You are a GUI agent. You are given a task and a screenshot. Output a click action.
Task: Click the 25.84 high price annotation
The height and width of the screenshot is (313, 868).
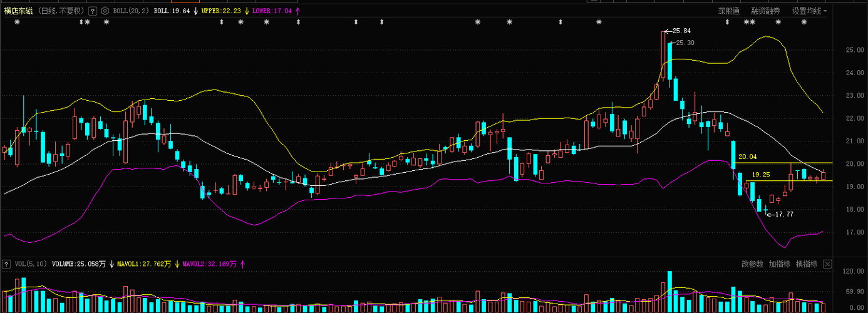(x=681, y=31)
